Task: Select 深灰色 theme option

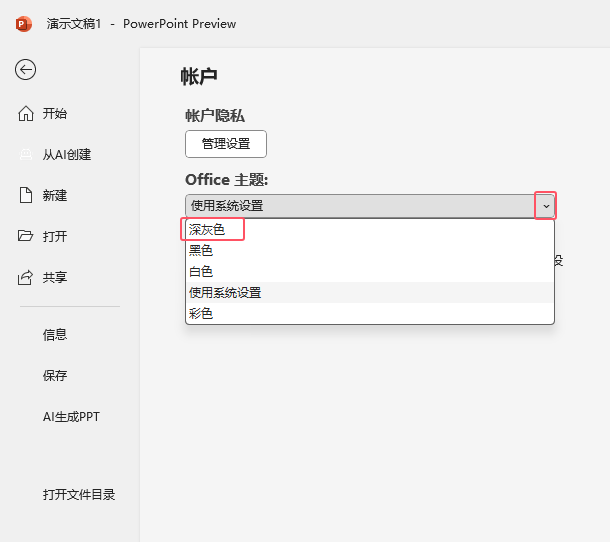Action: [x=208, y=230]
